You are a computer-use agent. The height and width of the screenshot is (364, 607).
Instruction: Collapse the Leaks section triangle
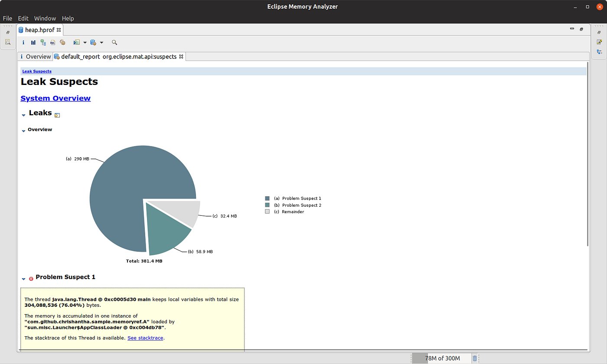point(23,114)
